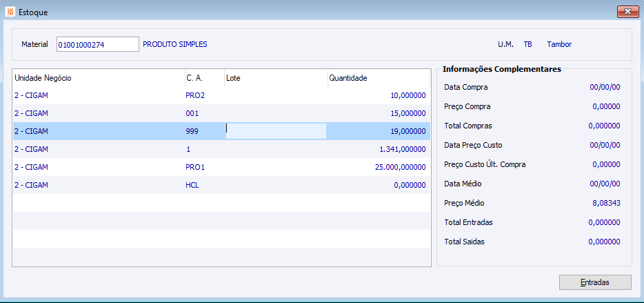Click the Total Compras label

[x=467, y=126]
